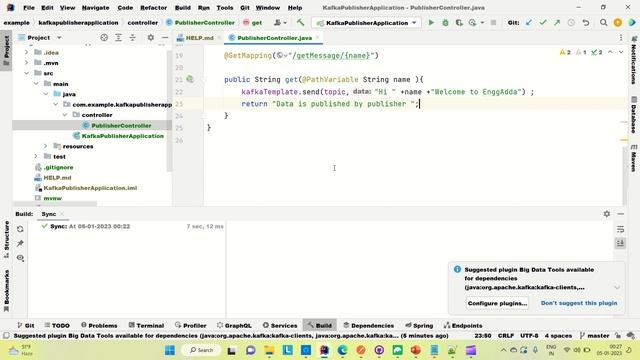Rollback changes with the undo arrow icon
The width and height of the screenshot is (640, 360).
(586, 23)
